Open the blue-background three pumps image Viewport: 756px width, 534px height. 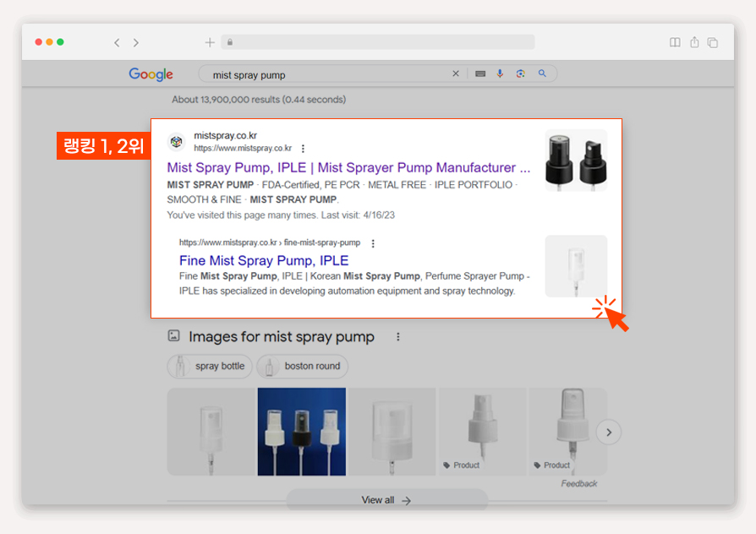[x=302, y=432]
